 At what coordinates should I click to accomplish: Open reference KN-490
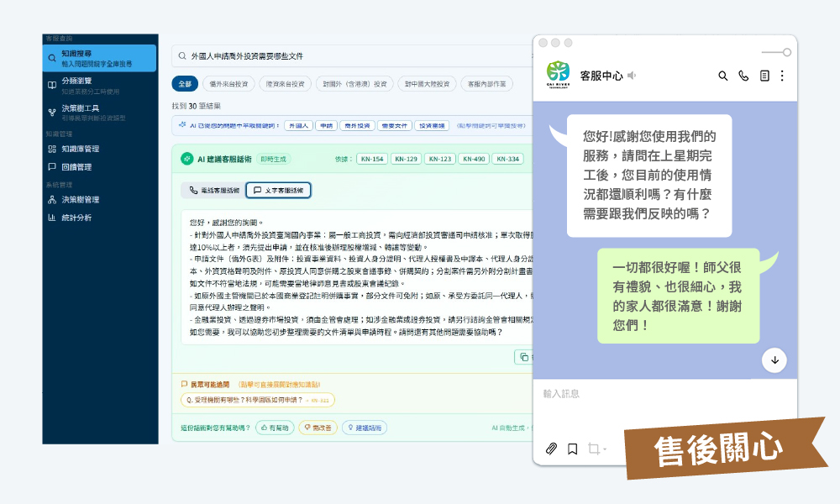point(474,159)
